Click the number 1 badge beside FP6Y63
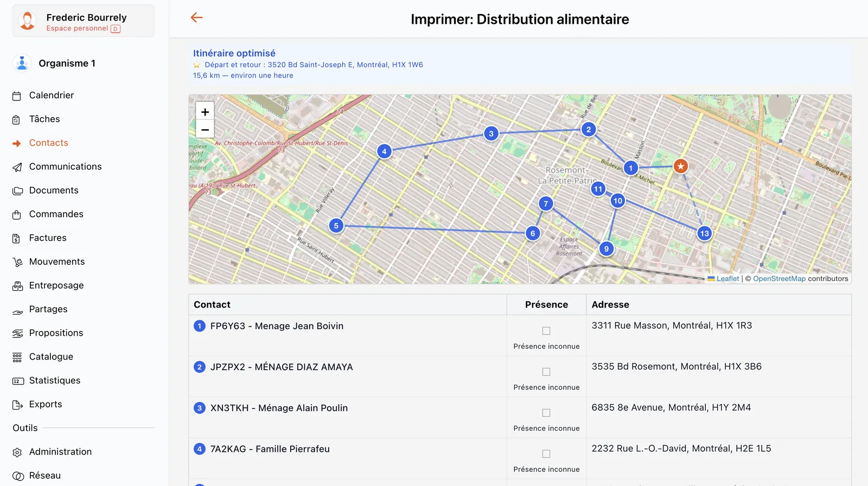Screen dimensions: 868x486 pos(200,326)
